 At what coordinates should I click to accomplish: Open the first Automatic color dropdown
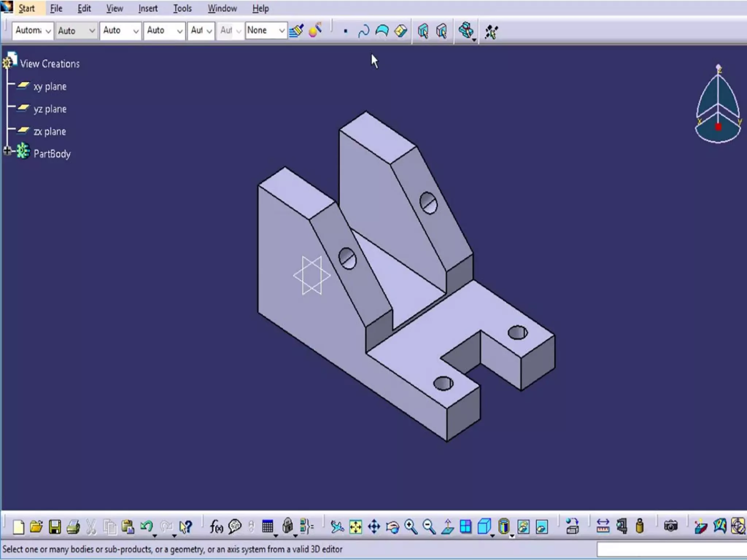(48, 31)
